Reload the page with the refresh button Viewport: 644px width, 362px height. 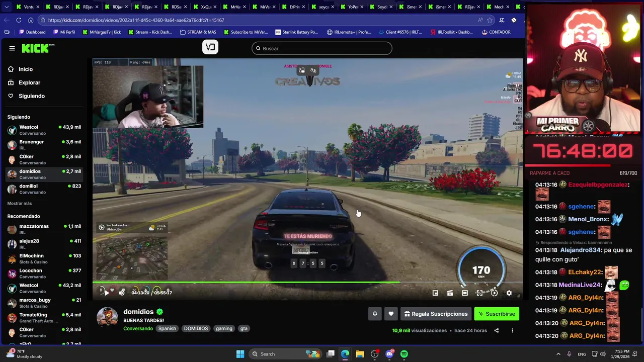tap(19, 20)
